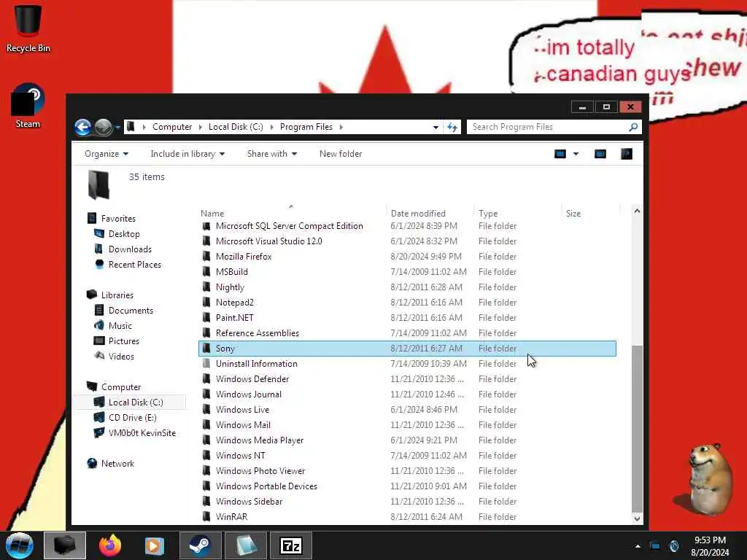
Task: Go back with the Back arrow button
Action: tap(83, 127)
